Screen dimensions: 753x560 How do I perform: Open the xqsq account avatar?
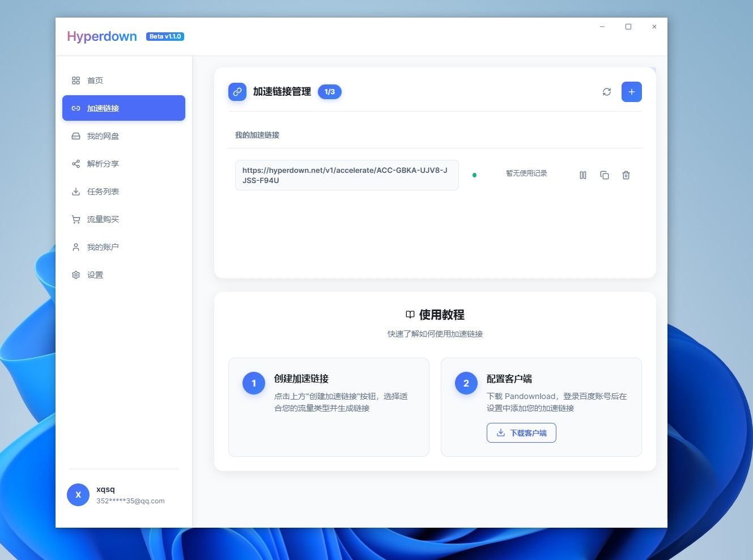coord(78,494)
